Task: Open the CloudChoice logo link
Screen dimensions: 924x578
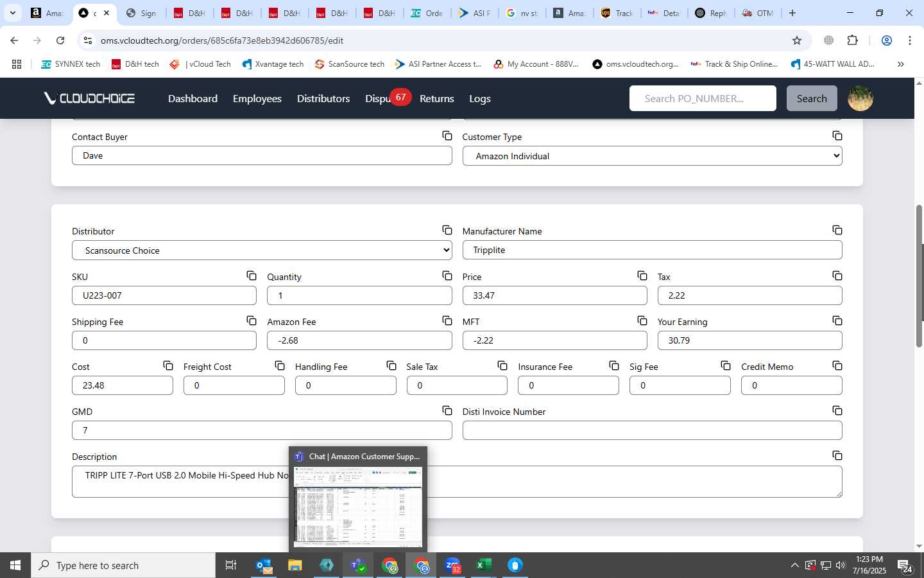Action: coord(89,98)
